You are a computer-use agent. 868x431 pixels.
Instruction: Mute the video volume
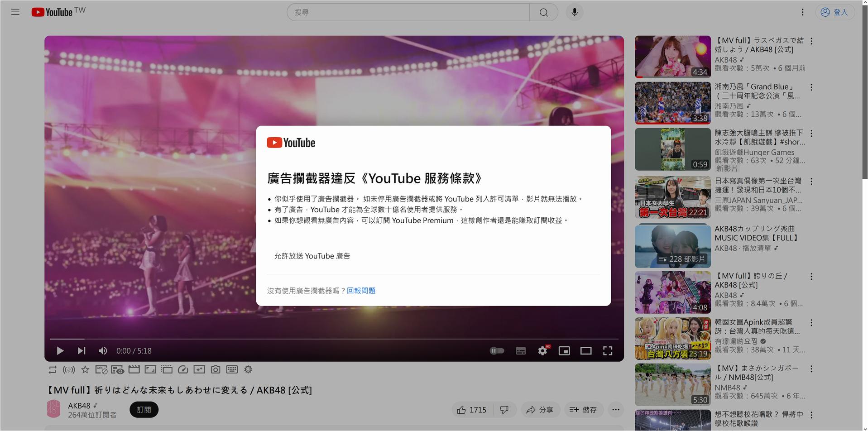(x=103, y=351)
